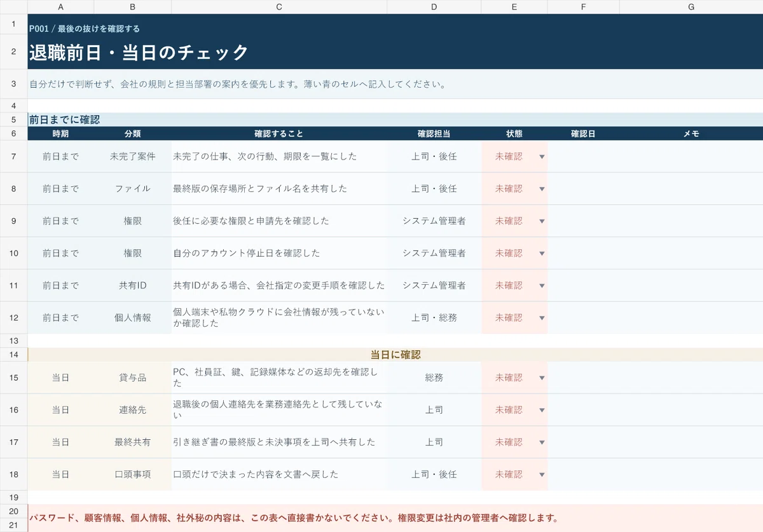Select row 12 header number
The height and width of the screenshot is (532, 763).
click(x=13, y=318)
